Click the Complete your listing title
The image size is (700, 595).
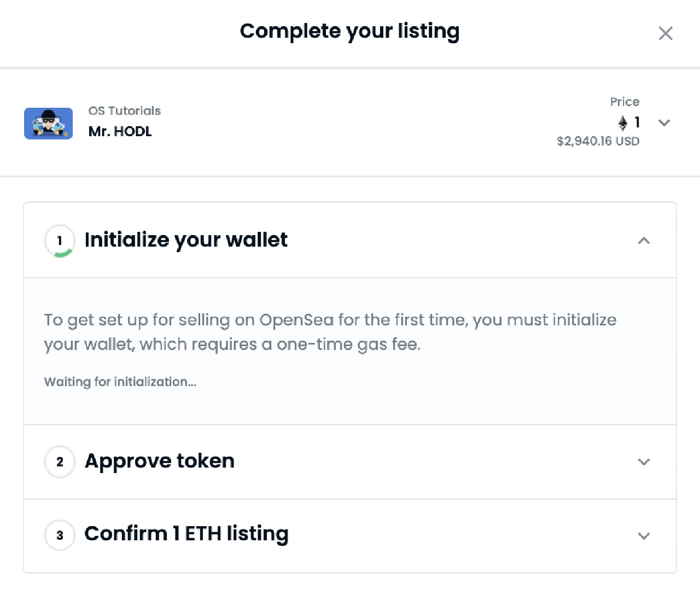click(349, 32)
